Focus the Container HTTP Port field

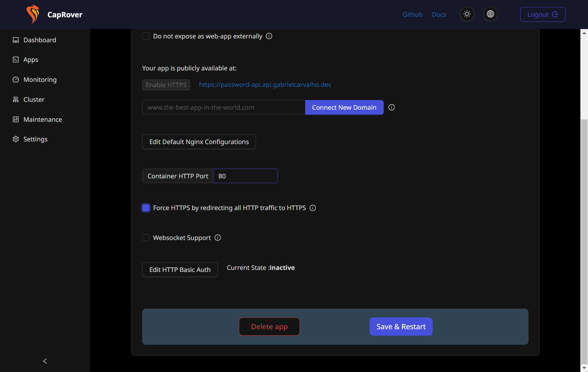pyautogui.click(x=245, y=176)
